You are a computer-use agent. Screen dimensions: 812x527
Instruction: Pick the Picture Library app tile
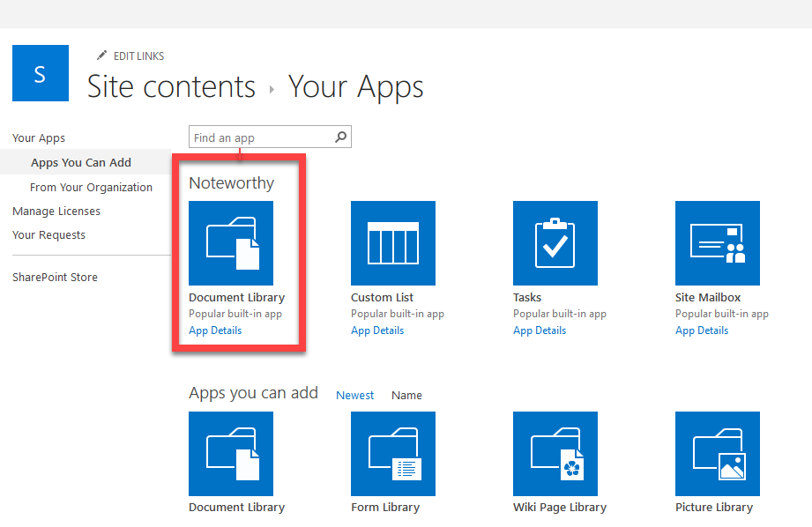pos(718,454)
